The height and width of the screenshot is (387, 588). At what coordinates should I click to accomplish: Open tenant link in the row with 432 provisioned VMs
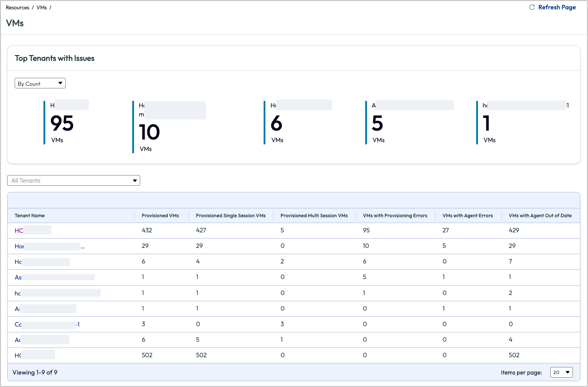pos(33,230)
